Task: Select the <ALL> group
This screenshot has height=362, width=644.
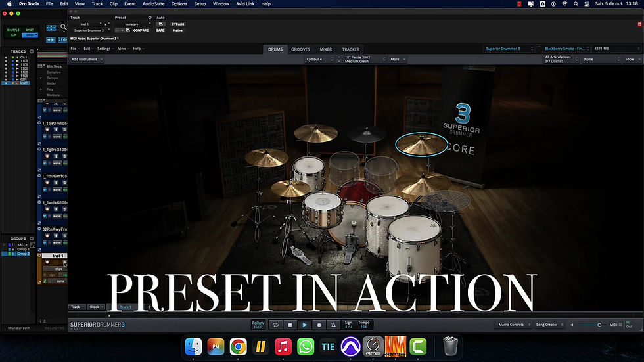Action: pos(22,244)
